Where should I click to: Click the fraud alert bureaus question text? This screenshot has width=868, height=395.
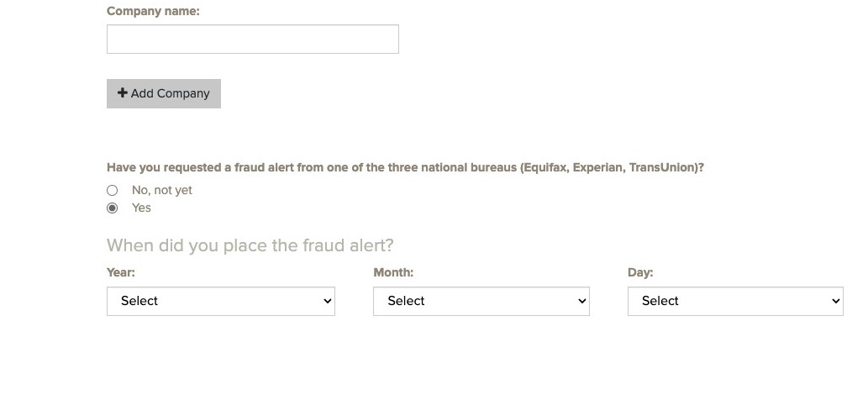pos(405,167)
